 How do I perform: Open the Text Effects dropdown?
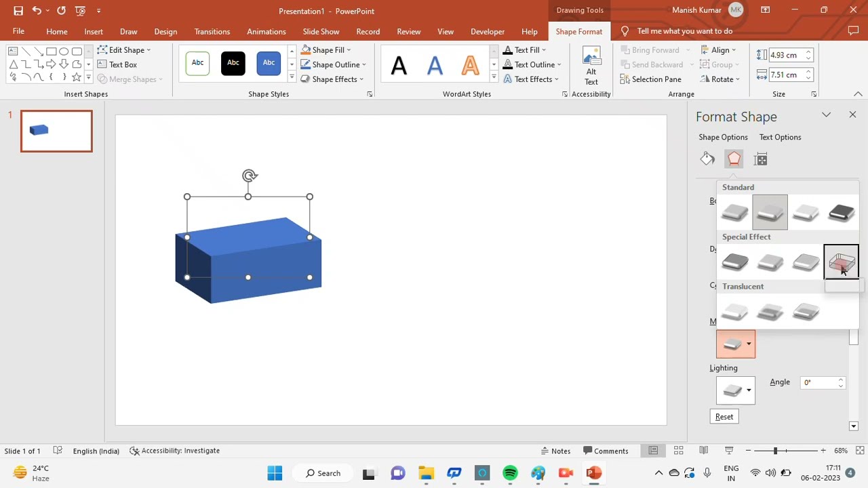[531, 79]
